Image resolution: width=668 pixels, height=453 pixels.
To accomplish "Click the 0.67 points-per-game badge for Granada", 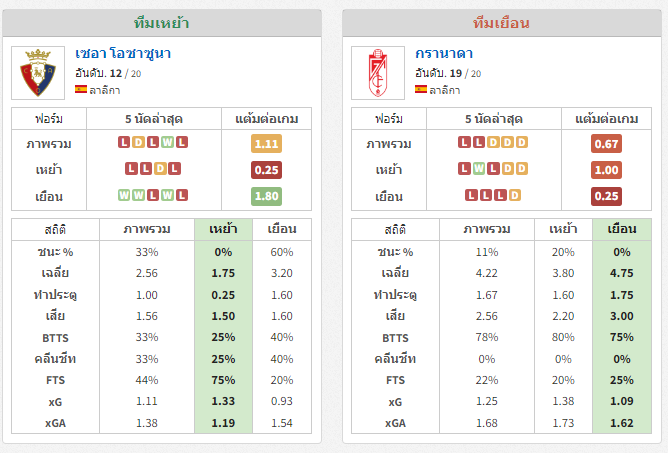I will [606, 144].
